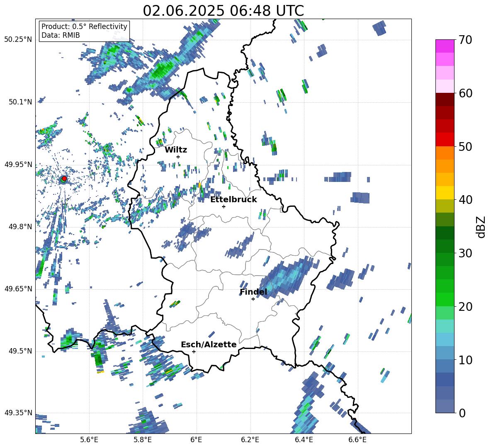
Task: Click the Ettelbruck cross marker
Action: (x=224, y=206)
